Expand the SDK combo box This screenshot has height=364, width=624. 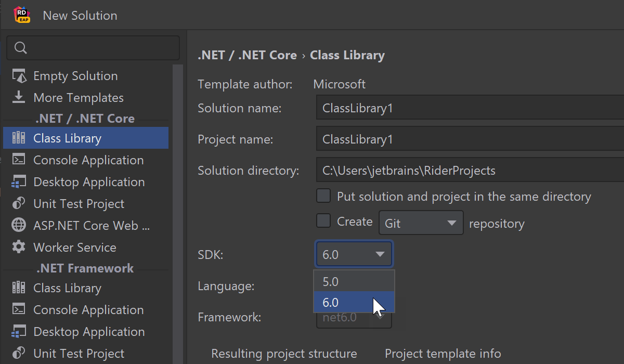pyautogui.click(x=354, y=254)
